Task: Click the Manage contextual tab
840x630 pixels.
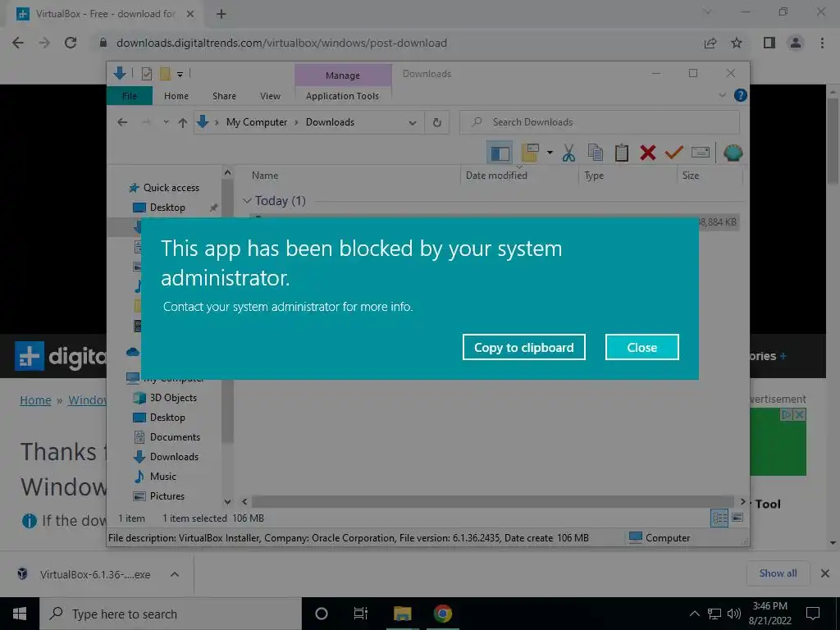Action: click(343, 75)
